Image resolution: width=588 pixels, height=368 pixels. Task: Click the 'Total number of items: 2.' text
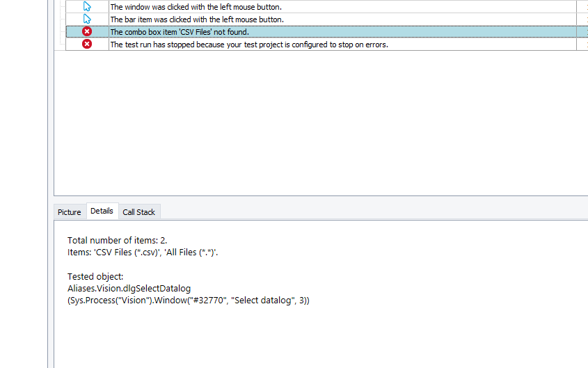tap(117, 241)
